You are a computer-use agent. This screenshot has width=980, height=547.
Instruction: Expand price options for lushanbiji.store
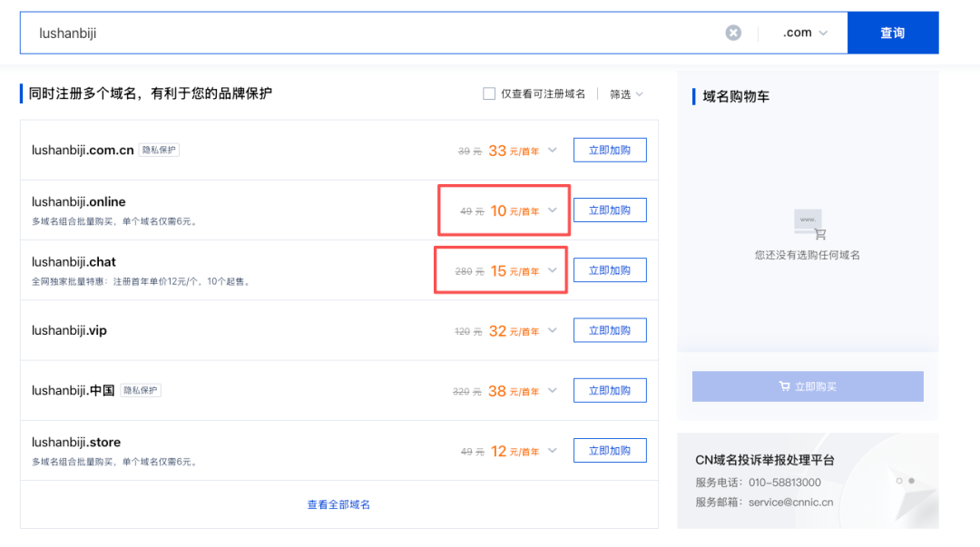tap(553, 450)
